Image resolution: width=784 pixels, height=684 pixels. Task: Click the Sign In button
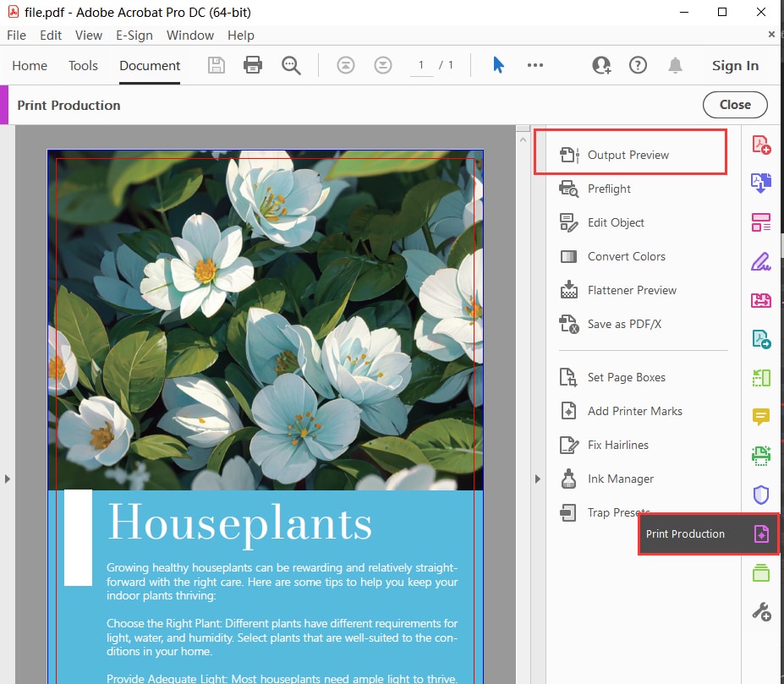click(735, 65)
